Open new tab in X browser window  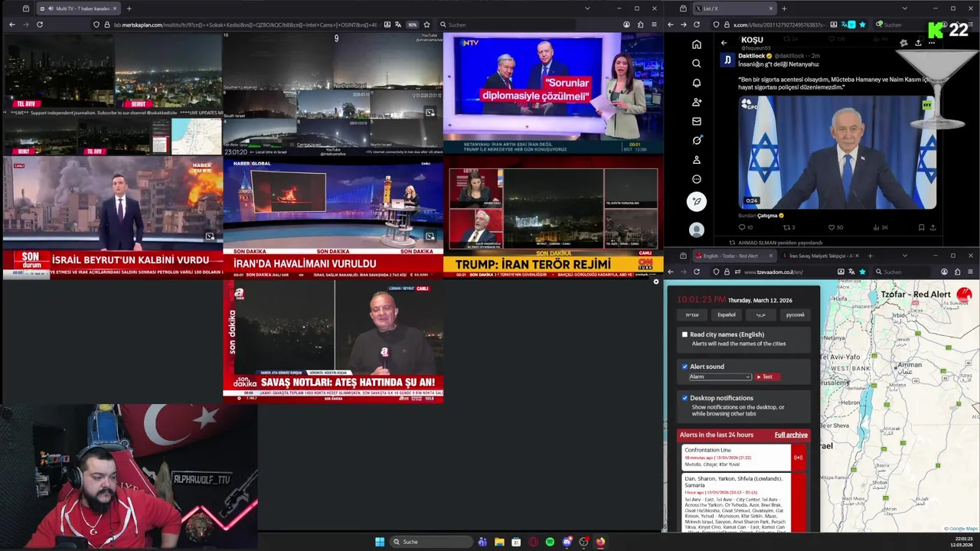tap(783, 8)
